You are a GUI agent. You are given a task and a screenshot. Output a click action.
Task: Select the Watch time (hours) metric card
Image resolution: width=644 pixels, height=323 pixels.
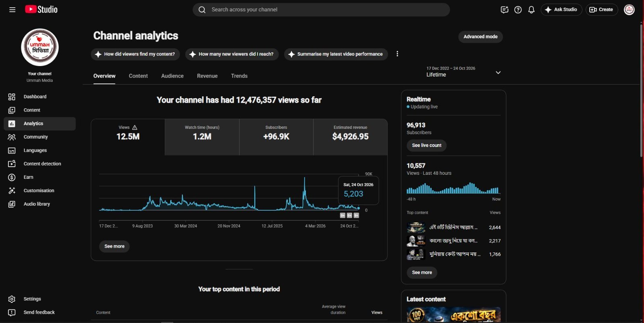coord(202,137)
